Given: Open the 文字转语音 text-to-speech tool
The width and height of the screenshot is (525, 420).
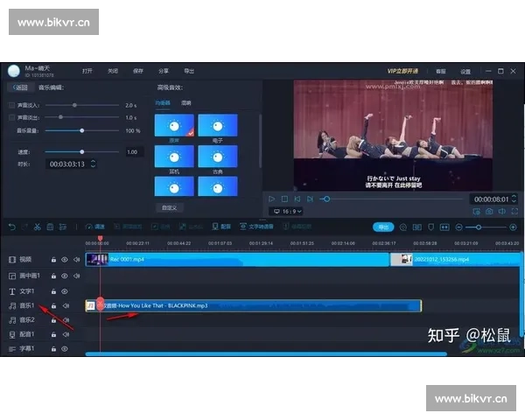Looking at the screenshot, I should coord(256,227).
